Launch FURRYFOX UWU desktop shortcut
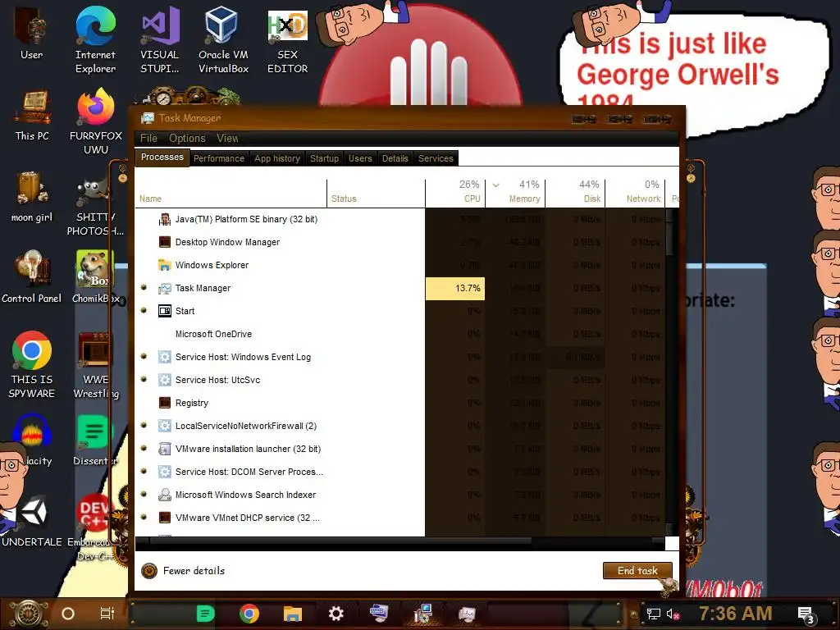The height and width of the screenshot is (630, 840). 95,121
